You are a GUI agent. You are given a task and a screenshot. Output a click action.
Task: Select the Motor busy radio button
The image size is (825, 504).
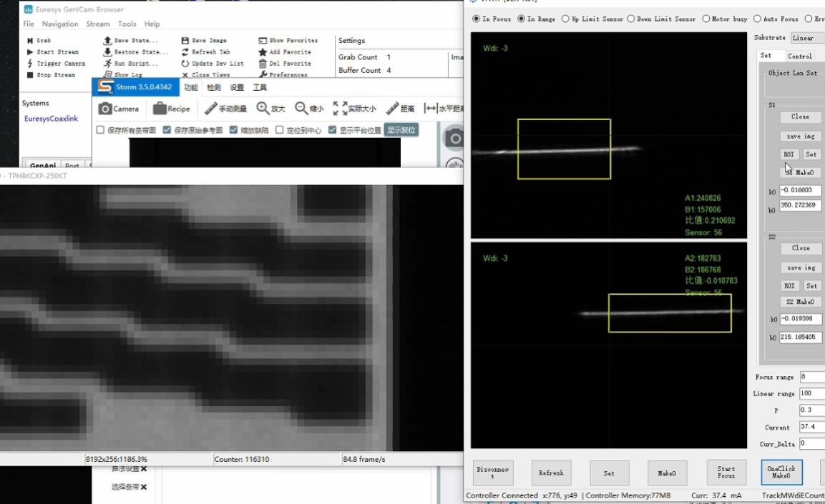pyautogui.click(x=706, y=19)
